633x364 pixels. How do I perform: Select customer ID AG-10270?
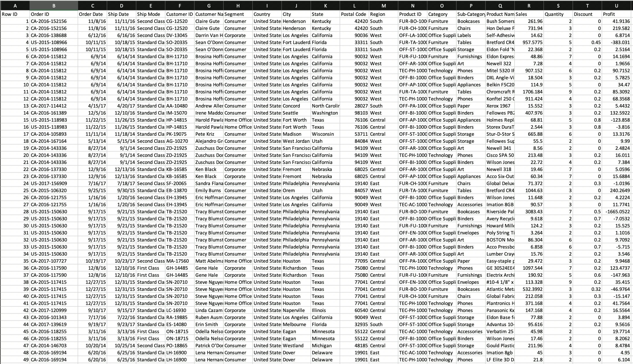click(x=180, y=141)
